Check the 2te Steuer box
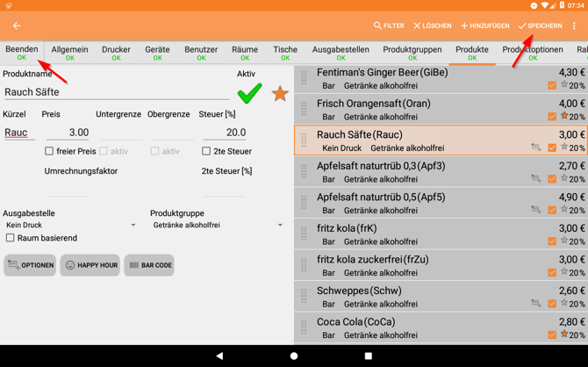This screenshot has height=367, width=588. pos(206,151)
